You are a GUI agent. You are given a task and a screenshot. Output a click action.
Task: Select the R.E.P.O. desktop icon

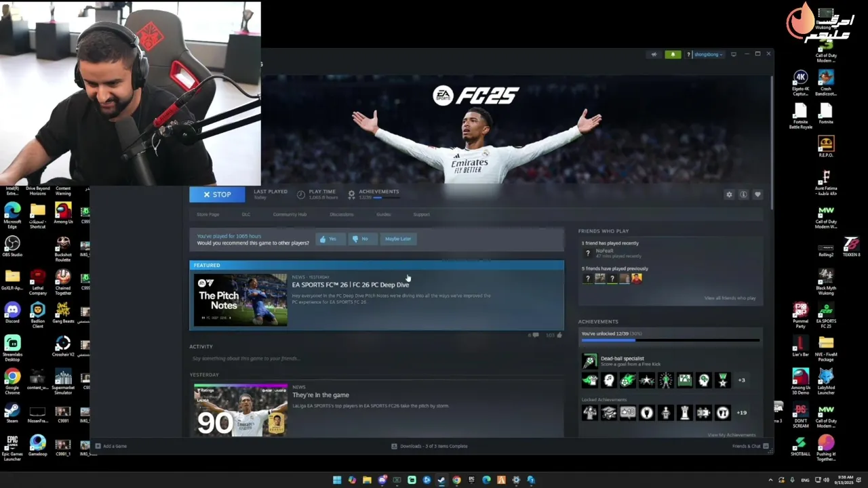pos(826,146)
